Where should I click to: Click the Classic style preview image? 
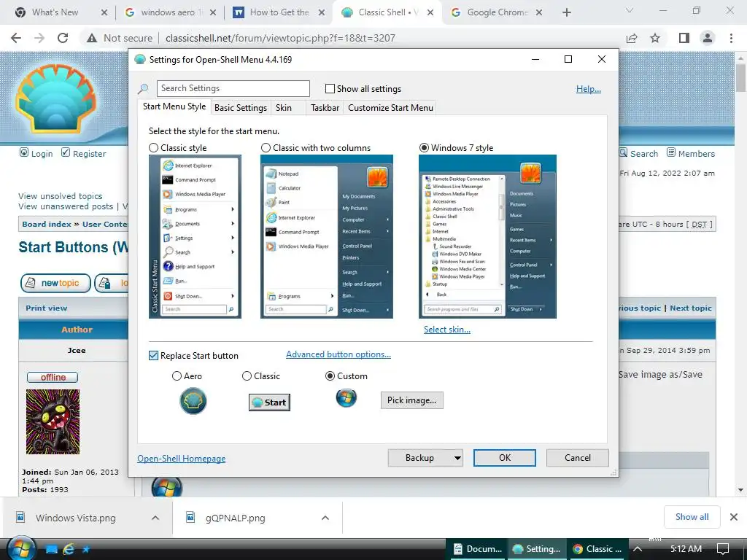[x=195, y=237]
